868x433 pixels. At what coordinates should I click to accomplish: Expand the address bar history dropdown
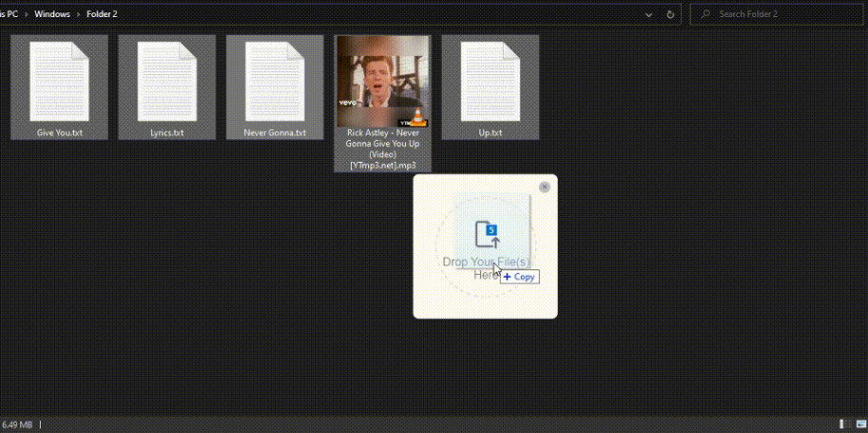(648, 14)
